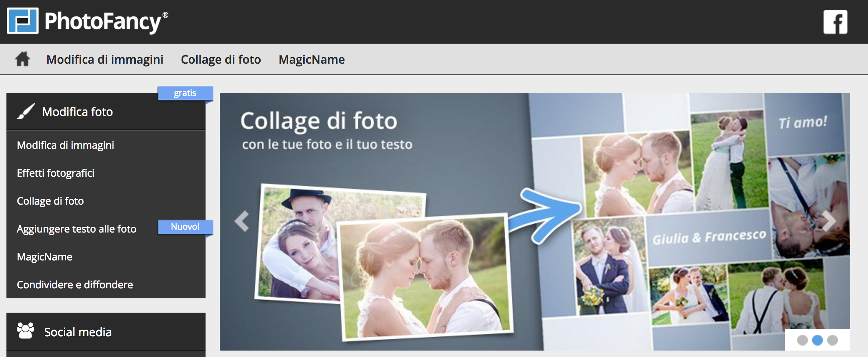
Task: Click the Nuovo! ribbon badge
Action: click(x=185, y=227)
